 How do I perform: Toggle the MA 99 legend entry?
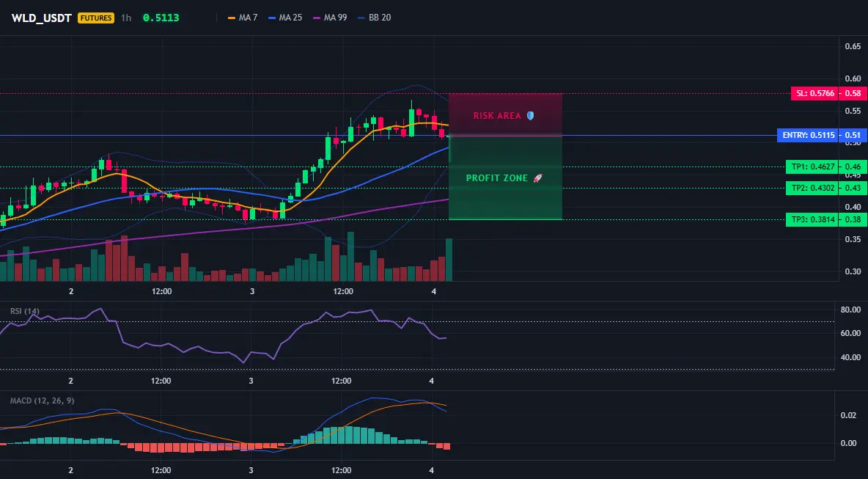pos(330,18)
